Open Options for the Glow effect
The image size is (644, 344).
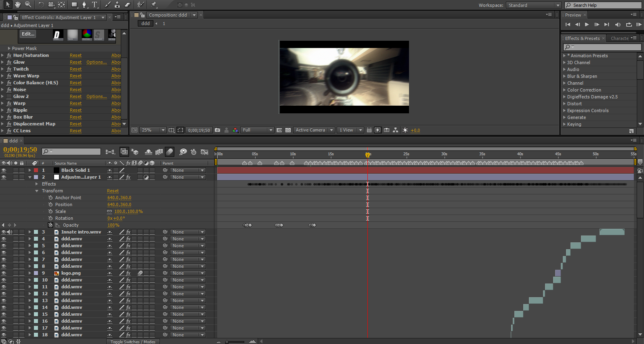96,62
